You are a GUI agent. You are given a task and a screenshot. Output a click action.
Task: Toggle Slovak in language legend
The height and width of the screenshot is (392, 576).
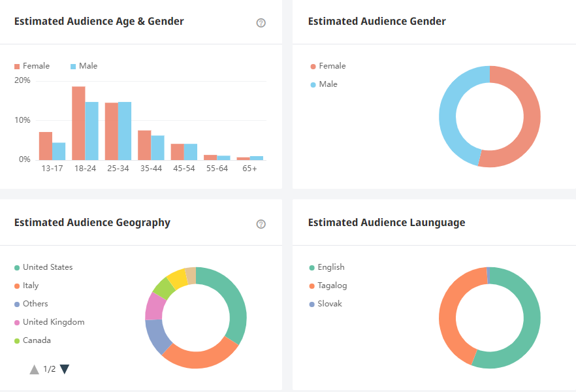click(x=326, y=304)
